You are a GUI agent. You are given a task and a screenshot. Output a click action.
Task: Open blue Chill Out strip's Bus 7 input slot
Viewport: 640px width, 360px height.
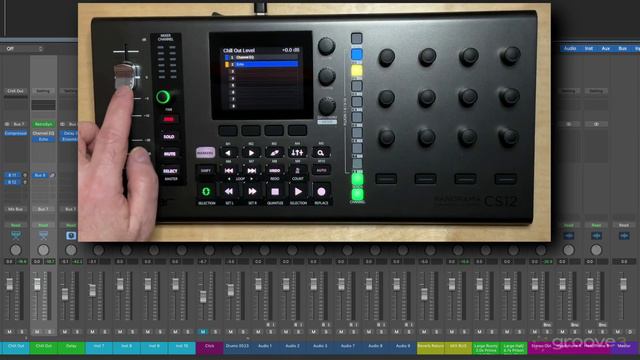point(19,124)
